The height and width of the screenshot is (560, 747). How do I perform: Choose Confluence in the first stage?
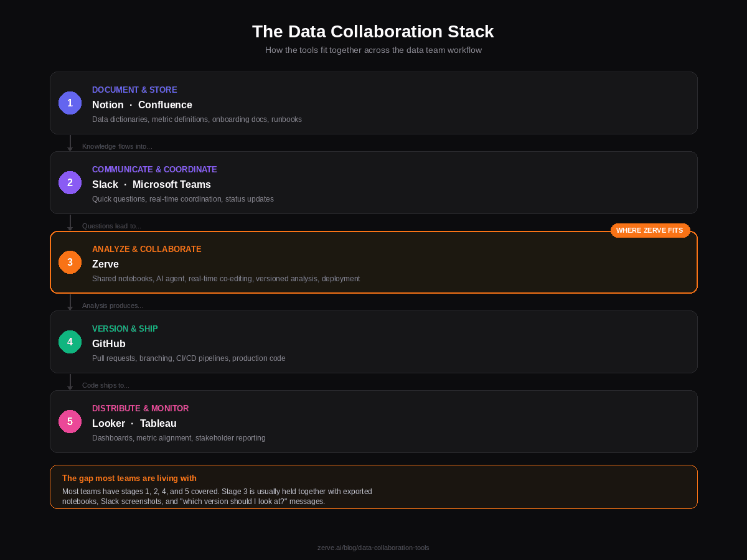pos(165,105)
